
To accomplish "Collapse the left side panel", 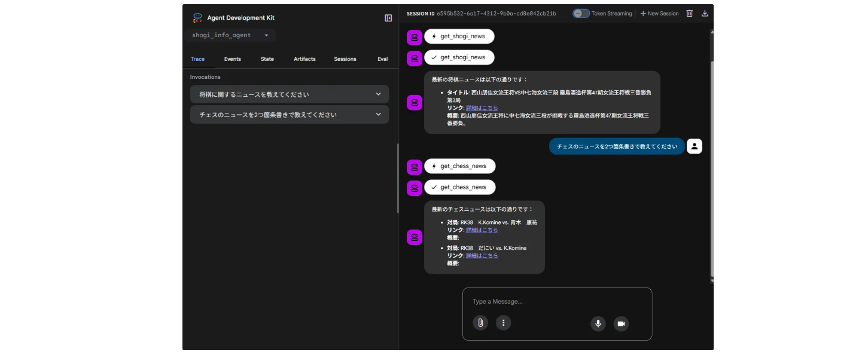I will (x=388, y=18).
